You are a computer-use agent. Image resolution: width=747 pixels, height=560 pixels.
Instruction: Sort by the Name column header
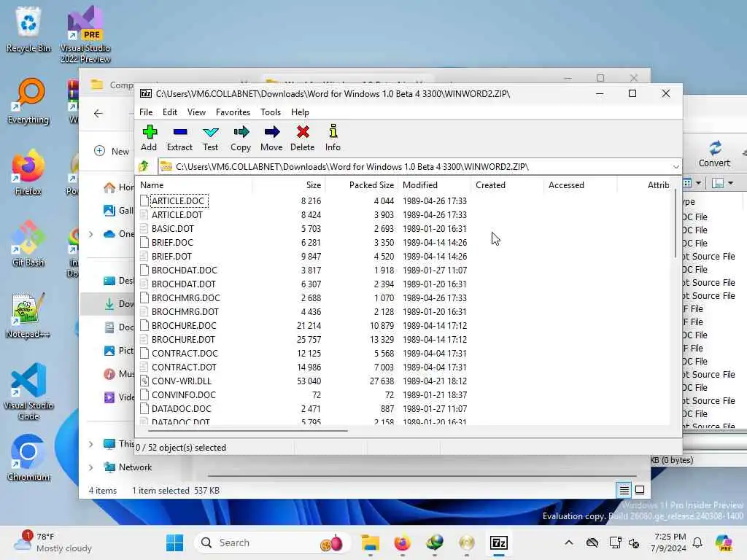(x=194, y=184)
